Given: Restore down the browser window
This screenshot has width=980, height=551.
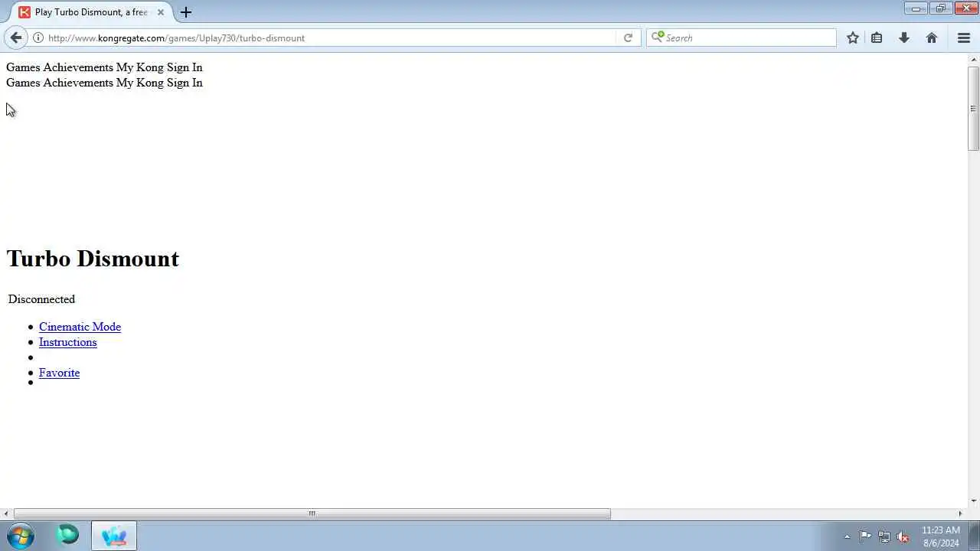Looking at the screenshot, I should (x=940, y=8).
